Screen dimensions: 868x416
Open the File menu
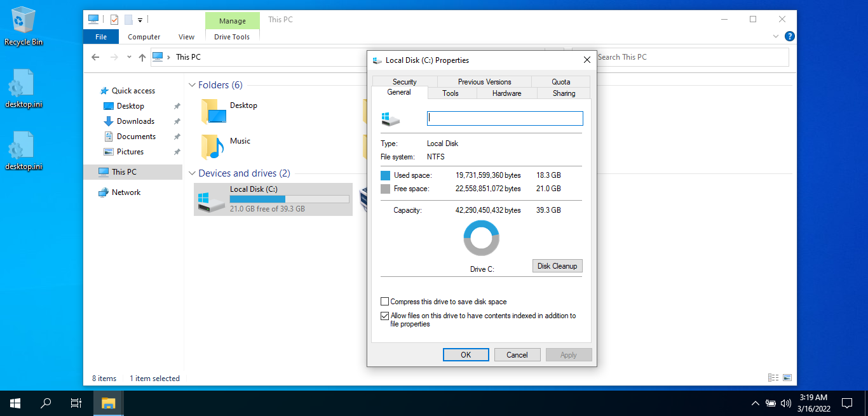[101, 37]
